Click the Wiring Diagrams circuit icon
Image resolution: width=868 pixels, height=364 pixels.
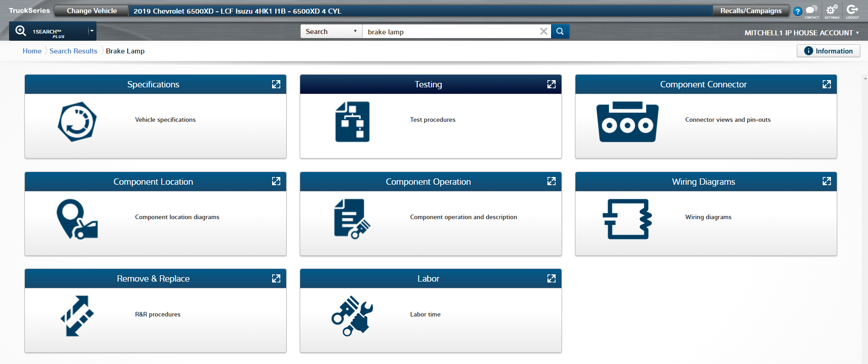coord(627,219)
